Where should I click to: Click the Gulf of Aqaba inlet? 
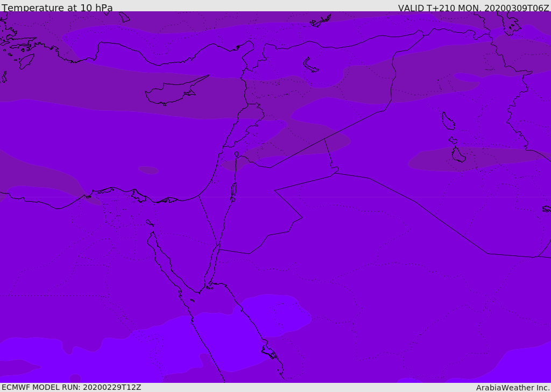(213, 265)
